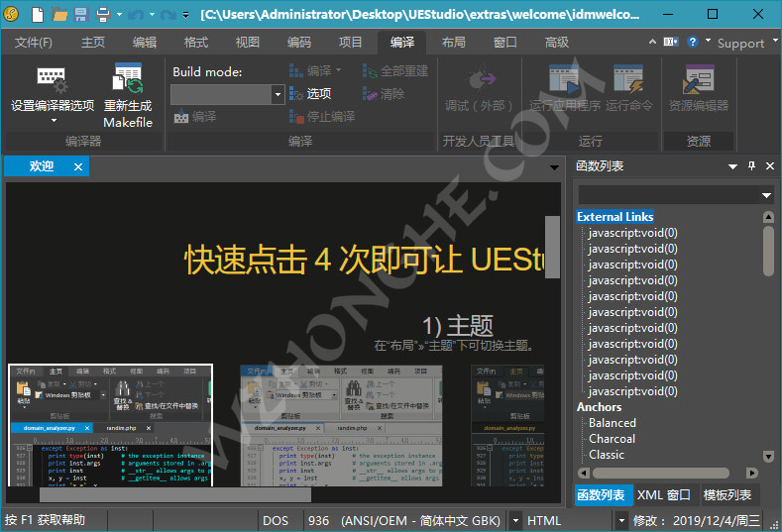This screenshot has width=782, height=532.
Task: Select the Charcoal anchor item
Action: point(612,439)
